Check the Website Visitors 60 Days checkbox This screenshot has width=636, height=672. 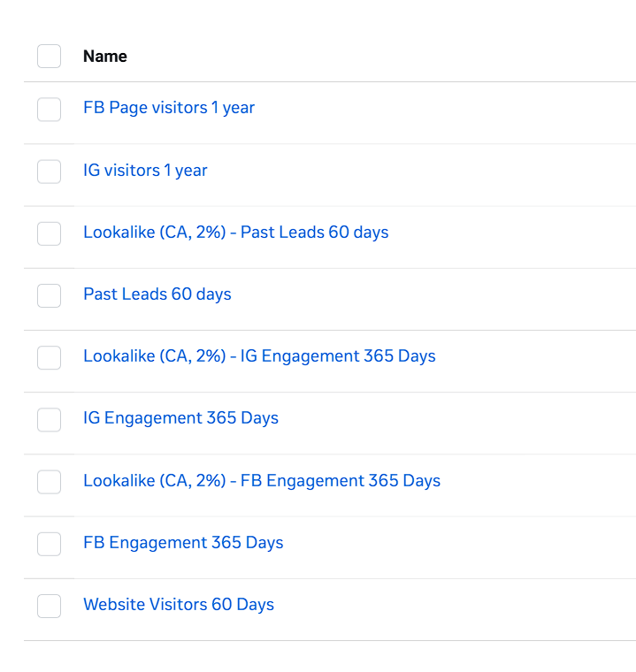[50, 606]
